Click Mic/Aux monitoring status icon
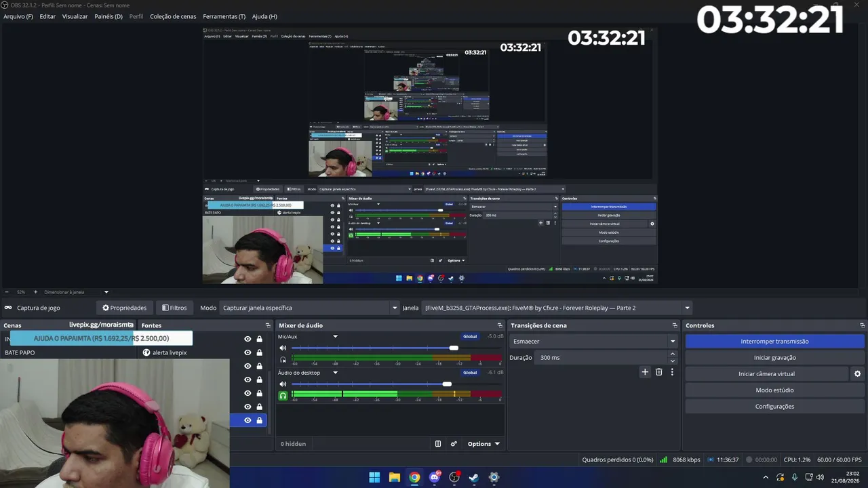 click(283, 359)
